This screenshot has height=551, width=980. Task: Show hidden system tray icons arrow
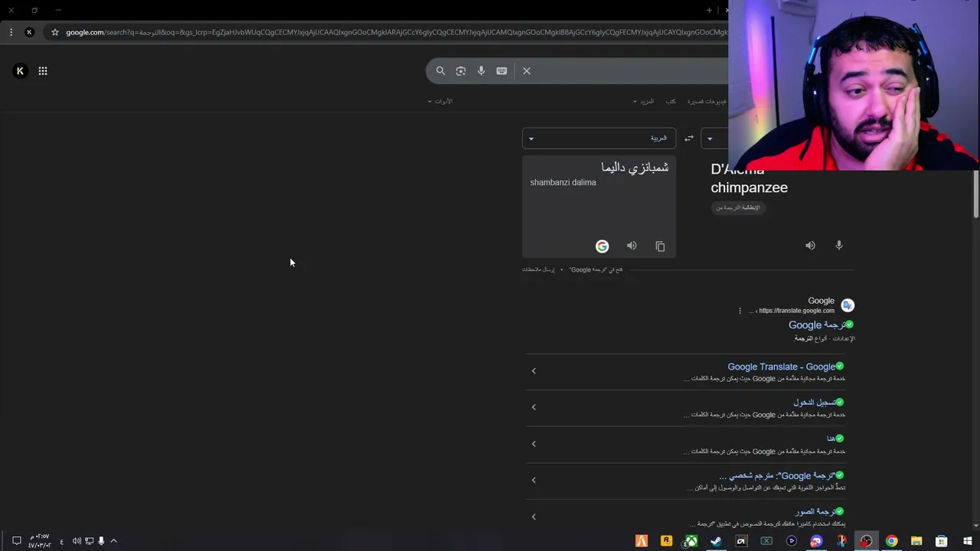[113, 541]
